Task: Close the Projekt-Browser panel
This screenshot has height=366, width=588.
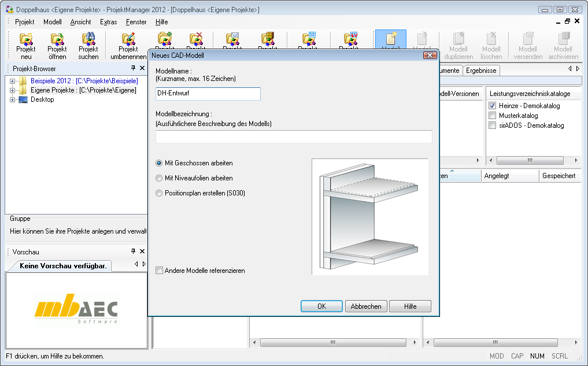Action: (142, 68)
